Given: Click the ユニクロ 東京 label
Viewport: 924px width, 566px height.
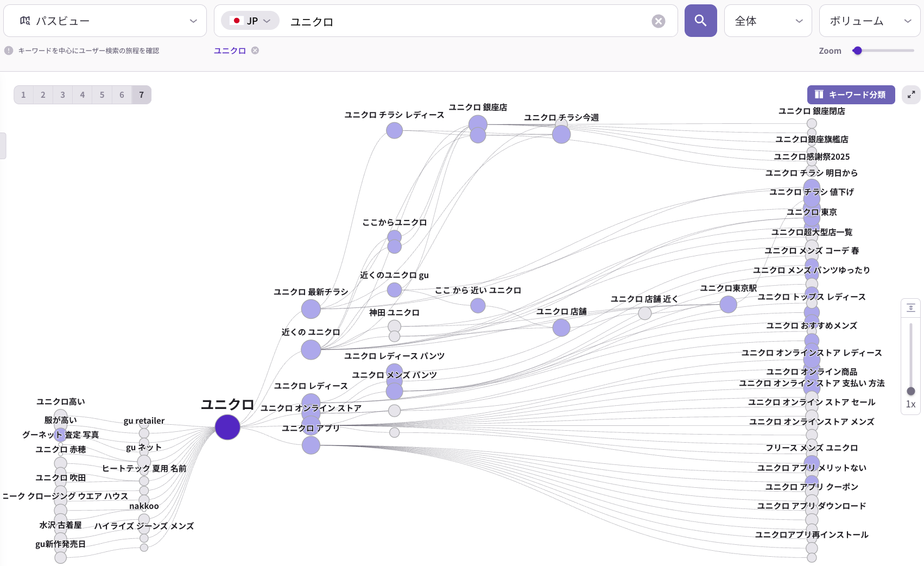Looking at the screenshot, I should (x=812, y=212).
